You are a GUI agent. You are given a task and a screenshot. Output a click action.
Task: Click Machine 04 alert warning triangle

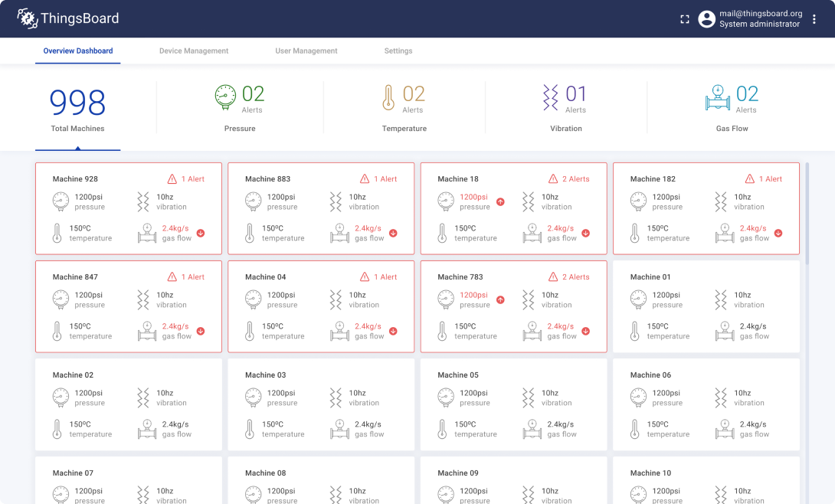pyautogui.click(x=364, y=277)
